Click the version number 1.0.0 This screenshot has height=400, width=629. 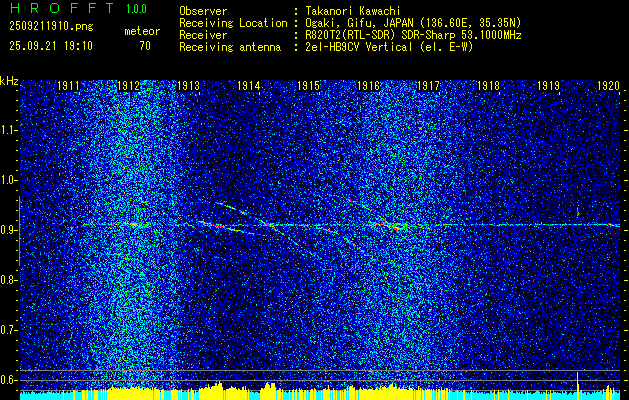(136, 8)
